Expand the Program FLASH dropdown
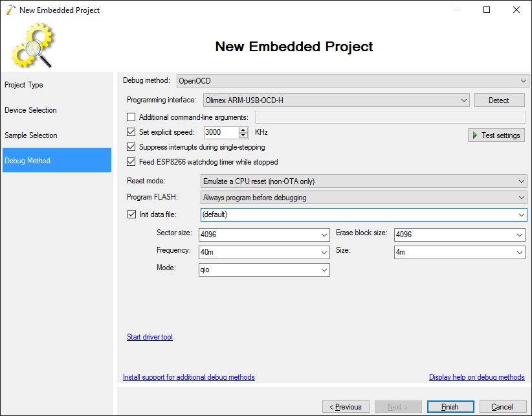Image resolution: width=532 pixels, height=416 pixels. pos(364,197)
